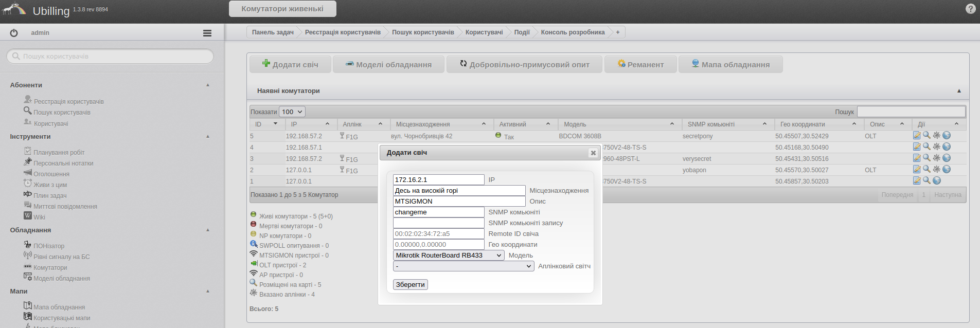The height and width of the screenshot is (328, 980).
Task: Close the Додати свіч dialog
Action: 593,153
